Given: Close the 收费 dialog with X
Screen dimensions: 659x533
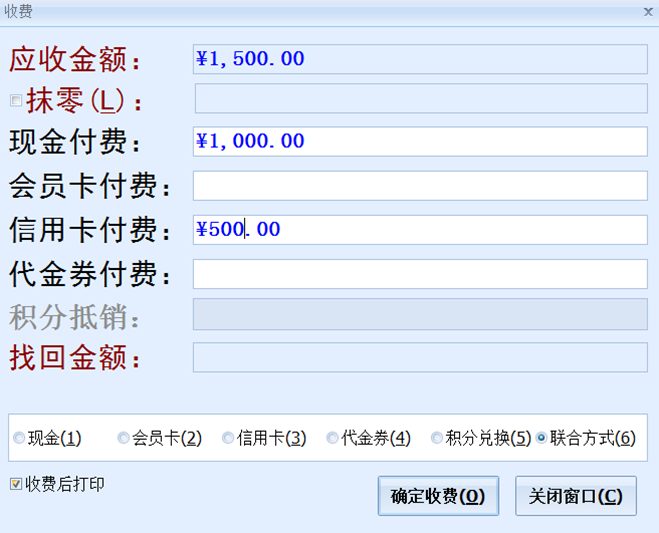Looking at the screenshot, I should coord(647,11).
